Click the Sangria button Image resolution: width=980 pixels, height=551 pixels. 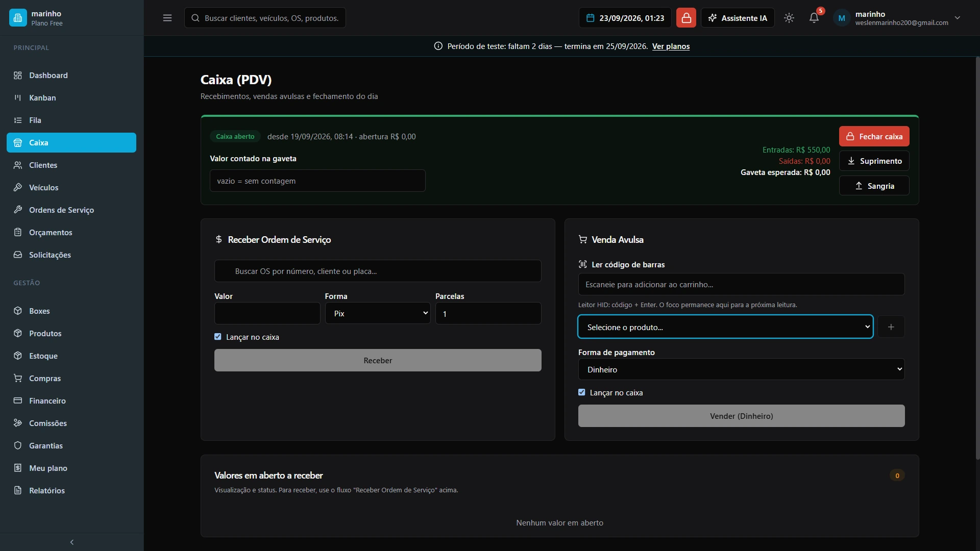click(874, 186)
